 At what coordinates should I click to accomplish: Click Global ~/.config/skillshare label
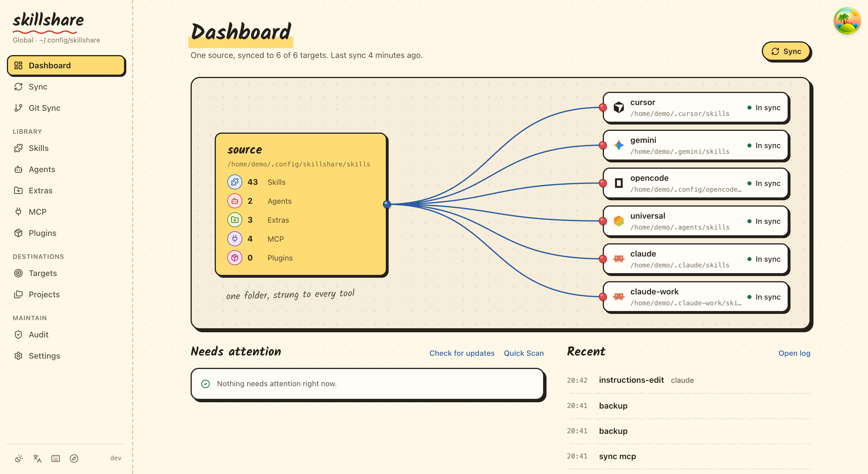click(56, 40)
